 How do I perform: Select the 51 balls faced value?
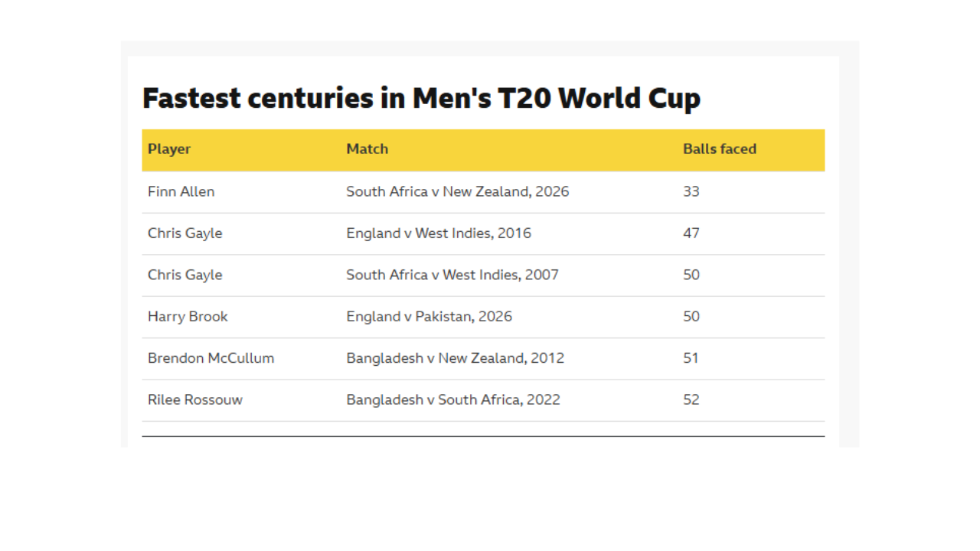click(691, 358)
